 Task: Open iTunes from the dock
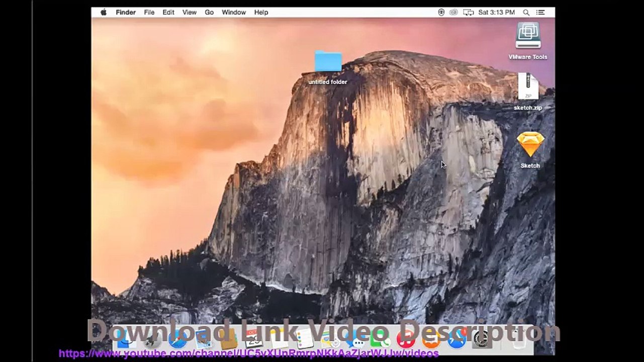coord(406,339)
